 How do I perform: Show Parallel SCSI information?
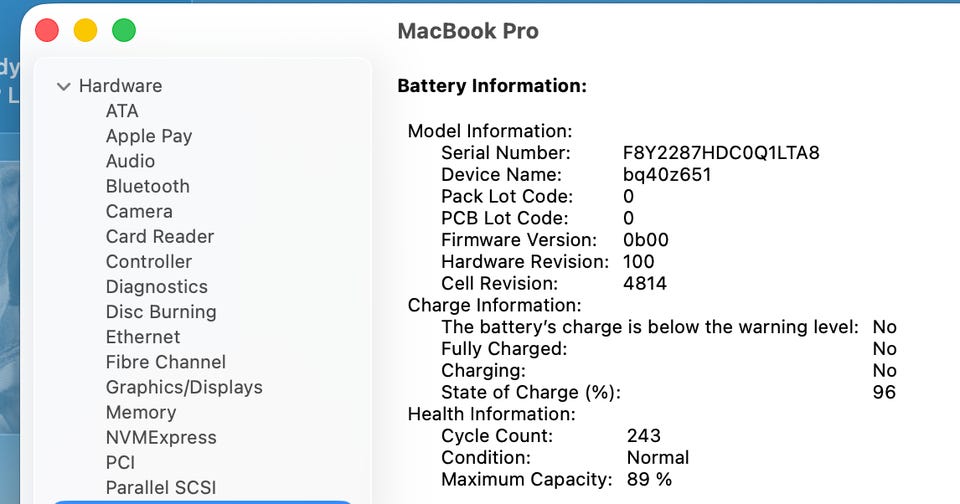(x=161, y=487)
